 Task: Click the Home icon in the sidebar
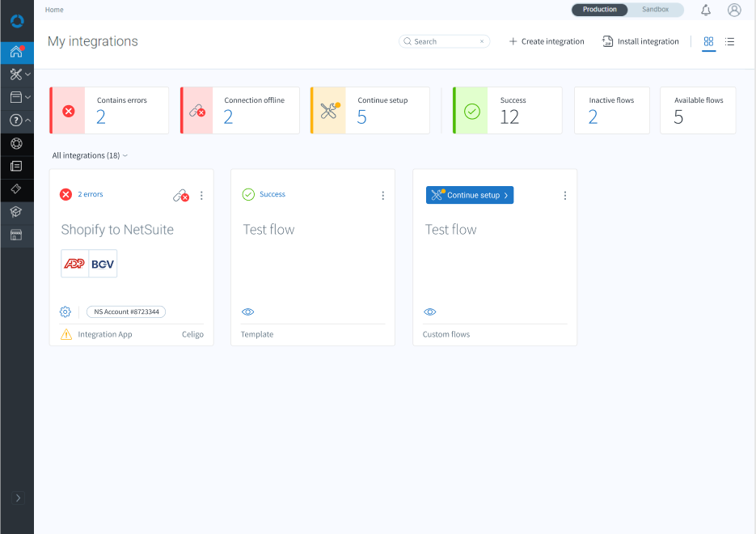[x=16, y=53]
